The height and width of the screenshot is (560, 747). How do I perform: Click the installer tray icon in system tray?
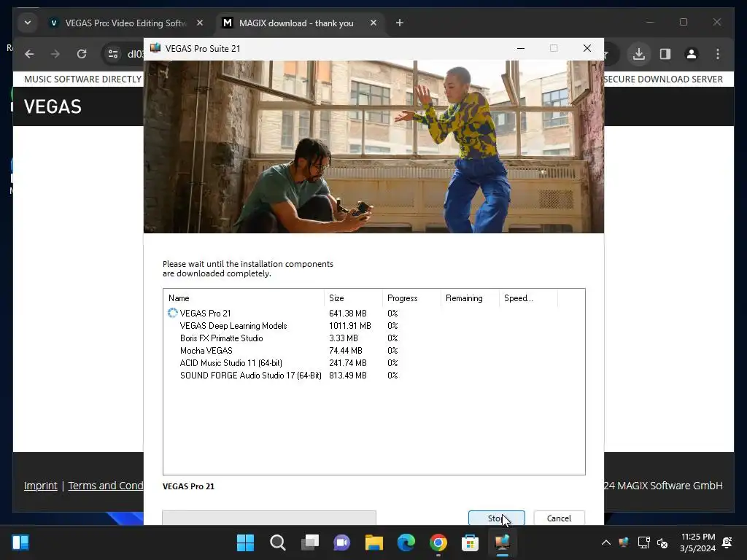624,542
